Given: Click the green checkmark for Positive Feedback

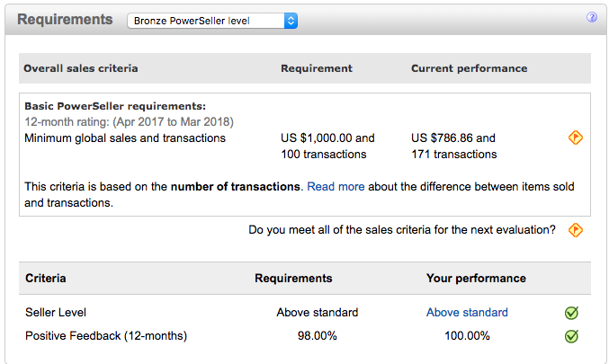Looking at the screenshot, I should point(571,336).
